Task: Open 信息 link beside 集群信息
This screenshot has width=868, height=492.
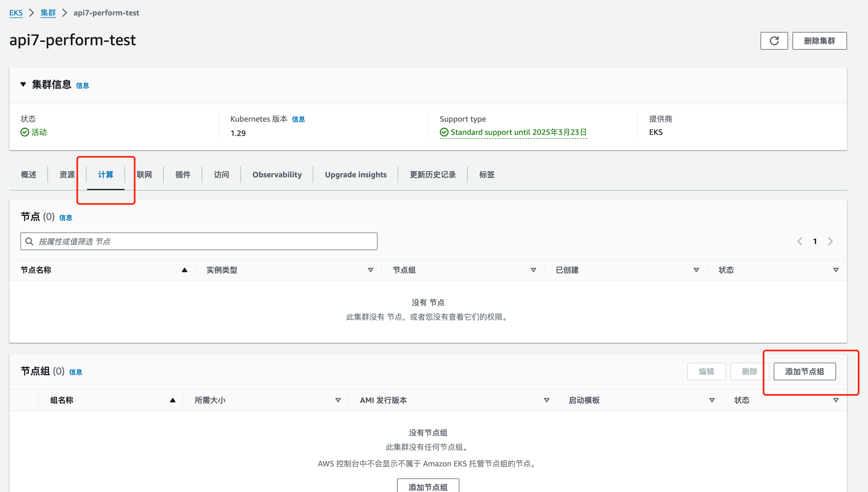Action: click(82, 85)
